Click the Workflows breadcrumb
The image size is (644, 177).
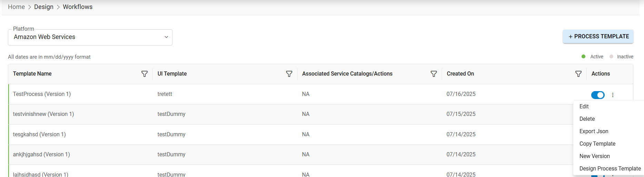point(78,7)
